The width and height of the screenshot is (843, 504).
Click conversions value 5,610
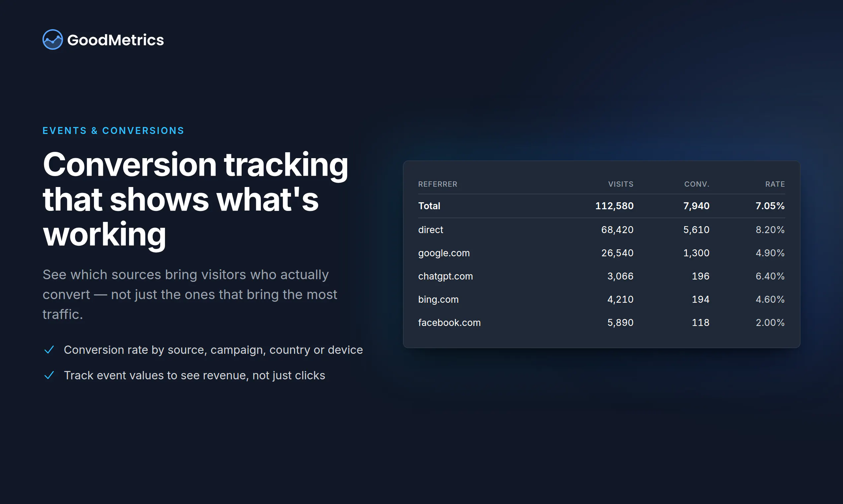[696, 230]
